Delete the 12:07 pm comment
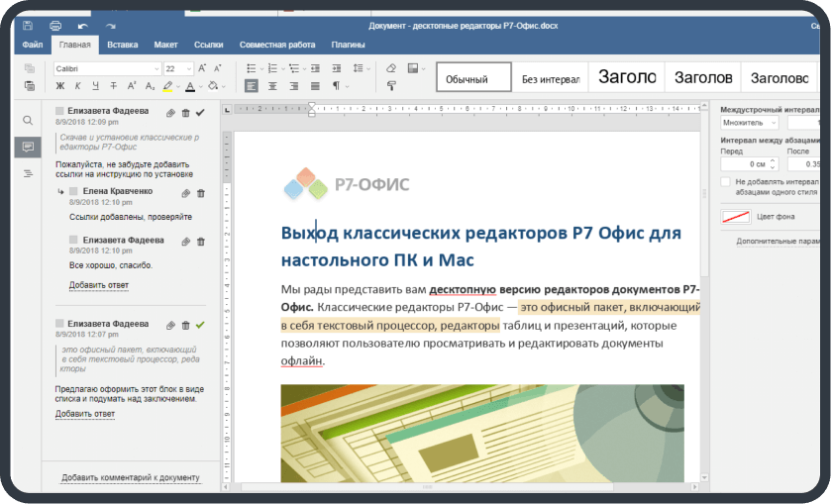Screen dimensions: 831x504 point(185,326)
